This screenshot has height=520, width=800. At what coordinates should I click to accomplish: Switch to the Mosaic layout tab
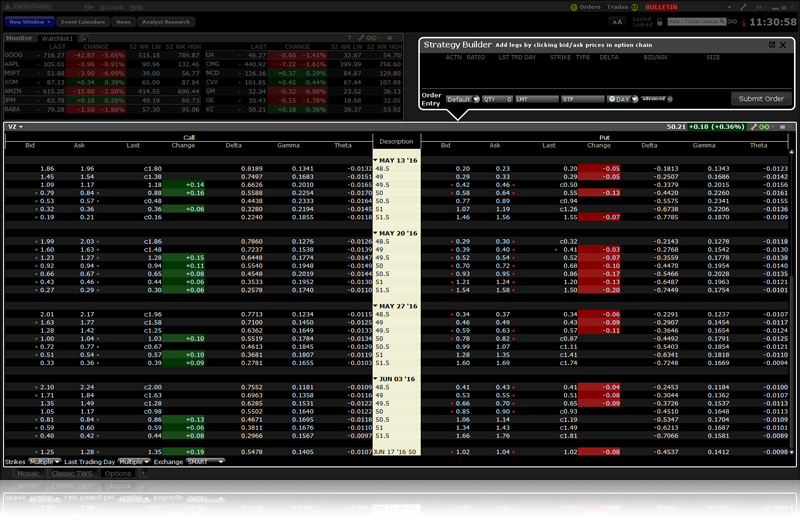(28, 473)
